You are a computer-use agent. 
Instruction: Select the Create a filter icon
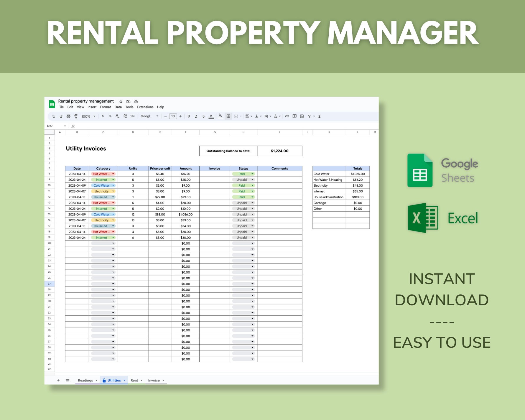click(309, 116)
